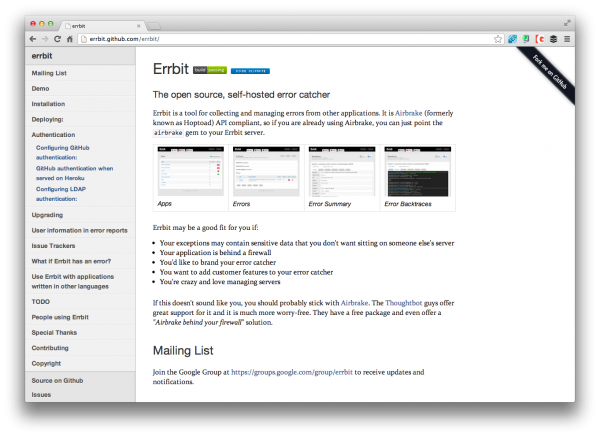Enter fullscreen with the corner arrows
This screenshot has height=437, width=600.
567,23
